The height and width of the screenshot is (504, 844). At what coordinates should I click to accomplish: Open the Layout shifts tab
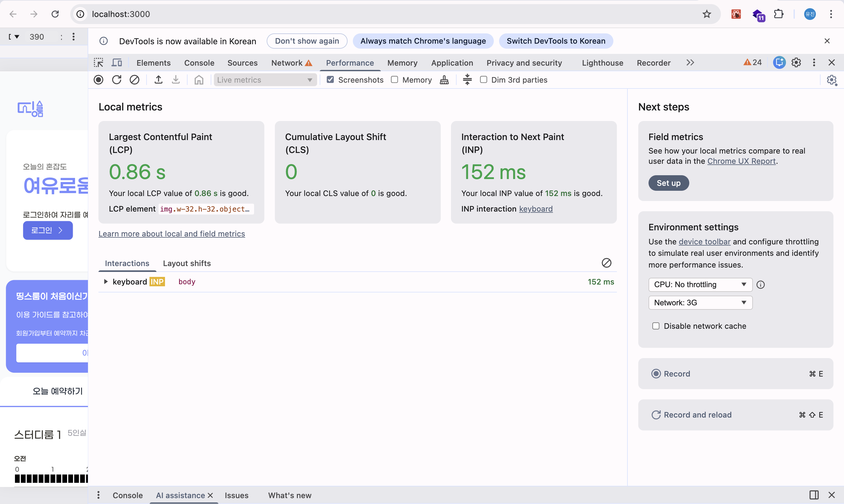(x=187, y=263)
